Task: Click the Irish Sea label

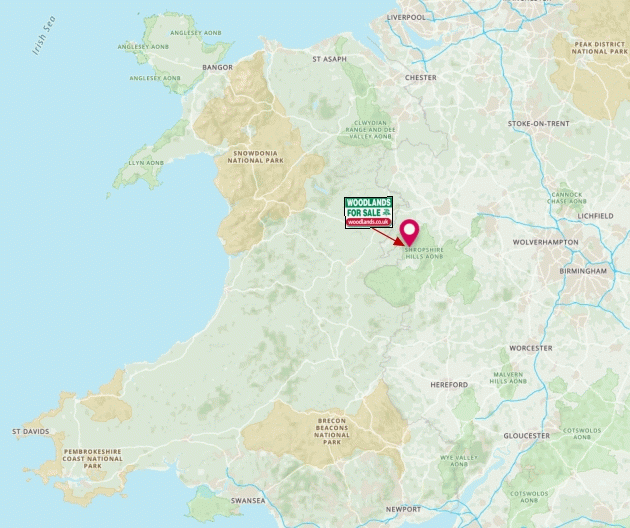Action: pos(44,35)
